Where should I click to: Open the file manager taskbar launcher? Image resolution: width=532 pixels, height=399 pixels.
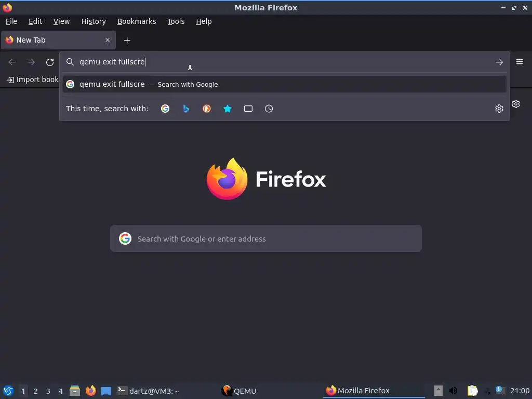pyautogui.click(x=75, y=391)
